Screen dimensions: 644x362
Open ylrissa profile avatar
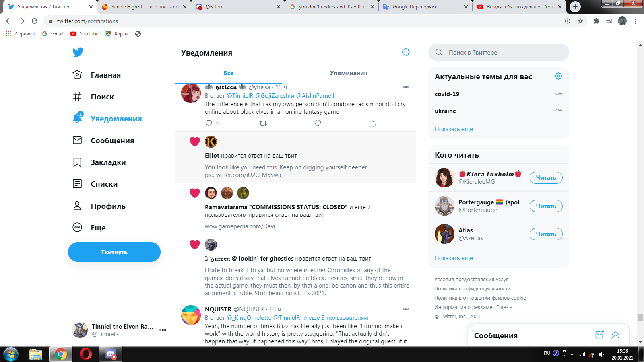pos(191,93)
